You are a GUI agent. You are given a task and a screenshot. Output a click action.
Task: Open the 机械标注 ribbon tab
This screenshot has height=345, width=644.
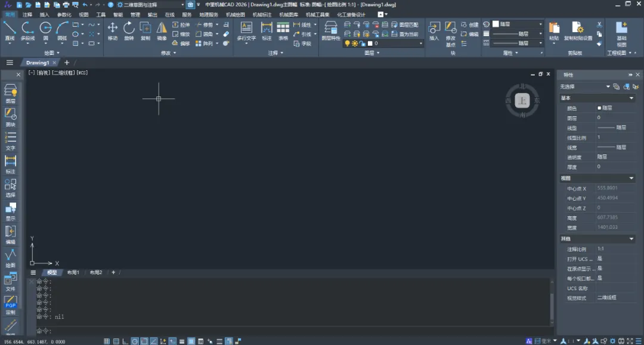pos(262,15)
